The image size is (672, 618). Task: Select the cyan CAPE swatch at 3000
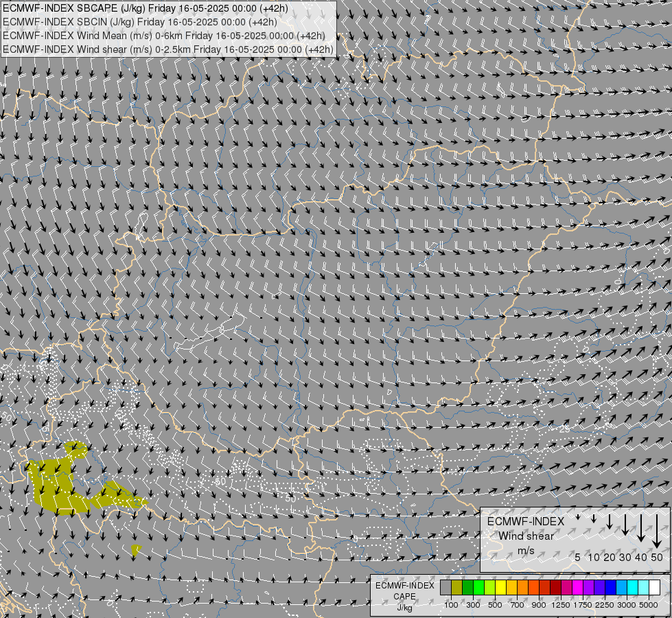pyautogui.click(x=633, y=588)
